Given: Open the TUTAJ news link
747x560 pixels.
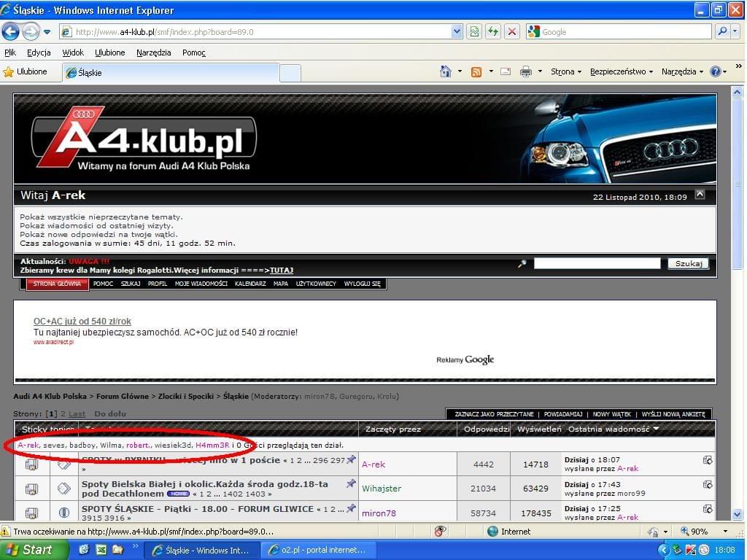Looking at the screenshot, I should [x=282, y=271].
